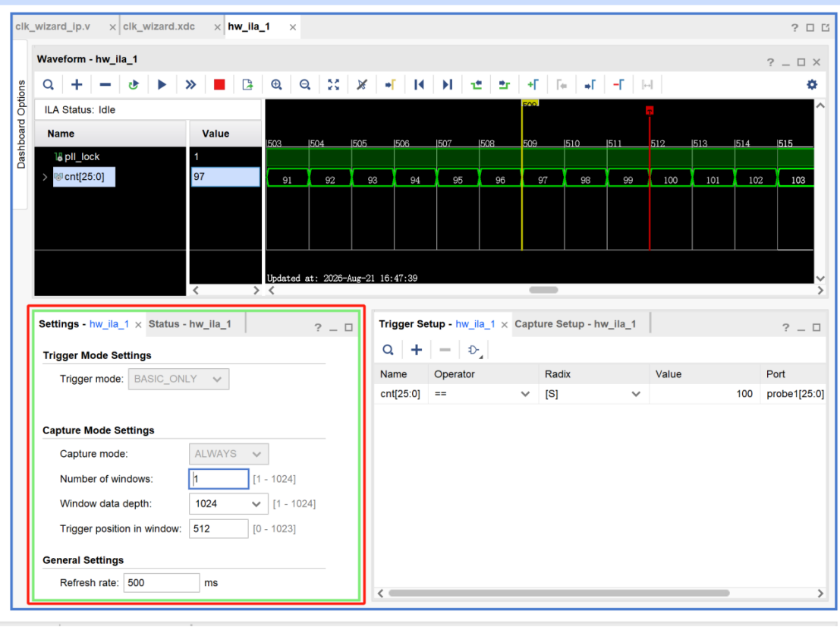Click the Number of windows field

click(219, 478)
